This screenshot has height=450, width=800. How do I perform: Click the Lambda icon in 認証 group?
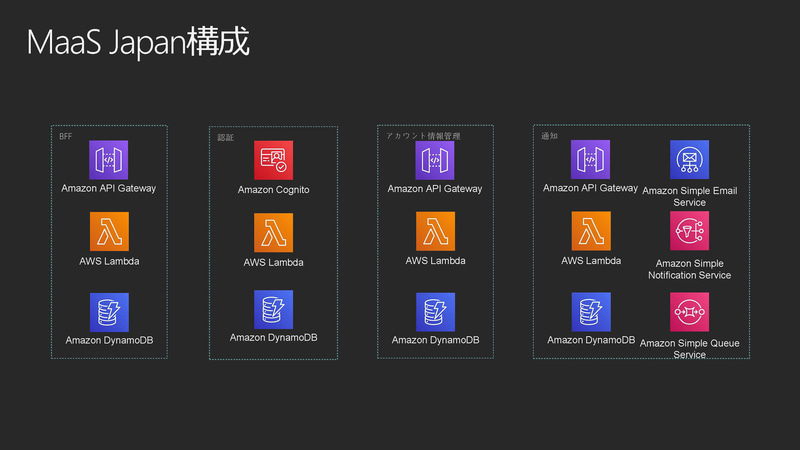coord(273,233)
